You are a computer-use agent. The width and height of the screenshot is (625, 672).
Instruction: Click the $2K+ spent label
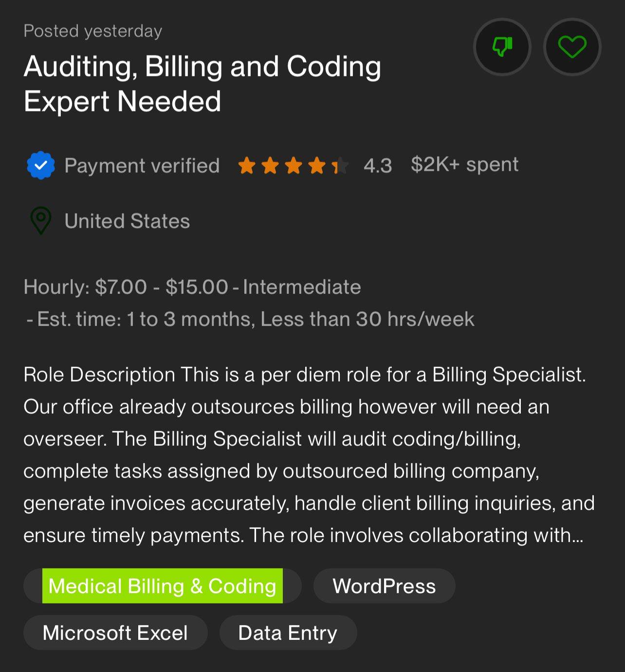(x=464, y=165)
